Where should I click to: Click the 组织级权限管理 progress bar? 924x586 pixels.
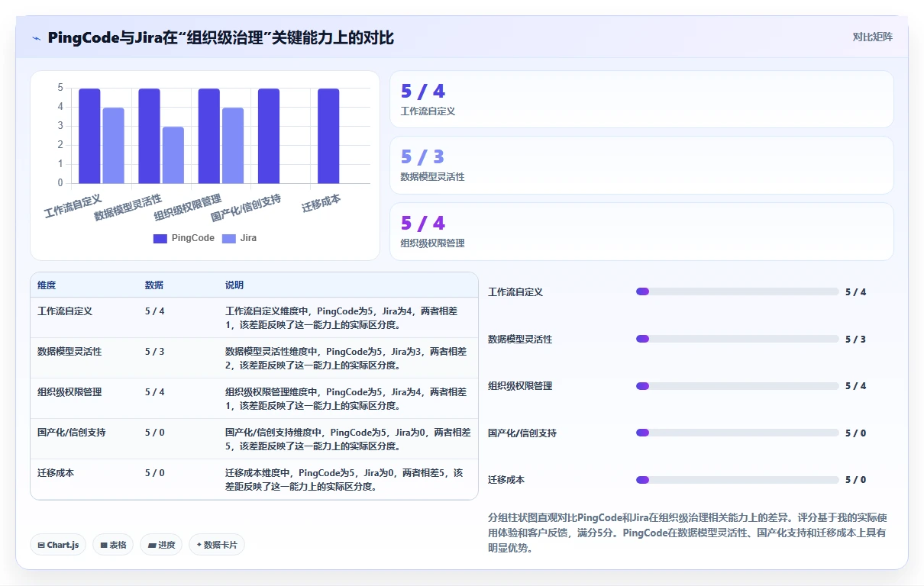pyautogui.click(x=737, y=386)
